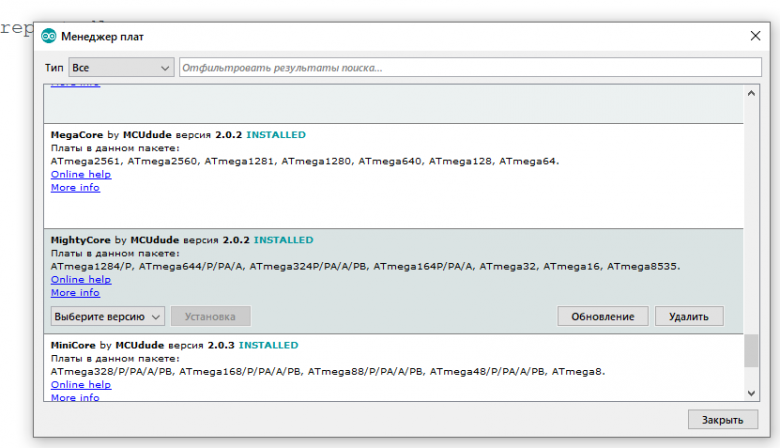This screenshot has height=448, width=780.
Task: Open More info link for MiniCore
Action: tap(75, 397)
